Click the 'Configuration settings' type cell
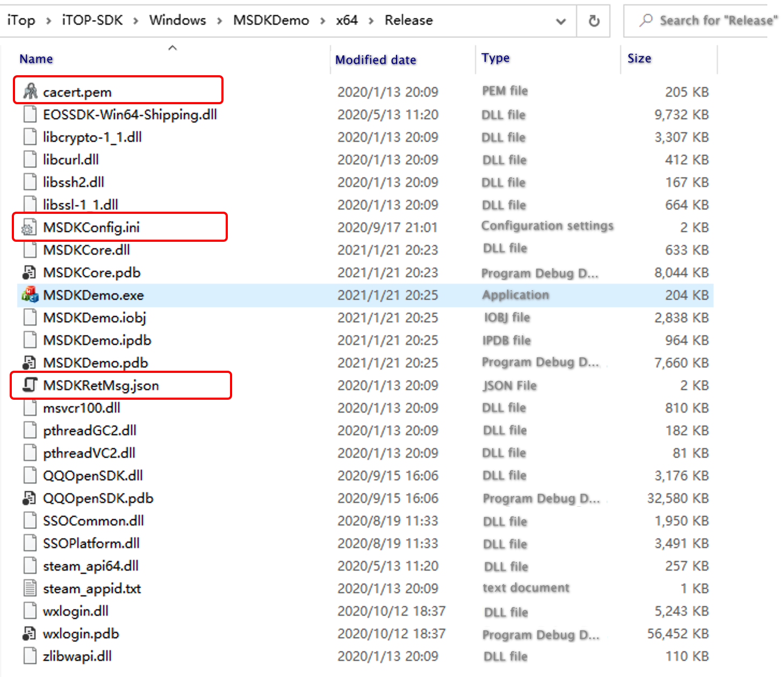Image resolution: width=784 pixels, height=677 pixels. tap(547, 226)
